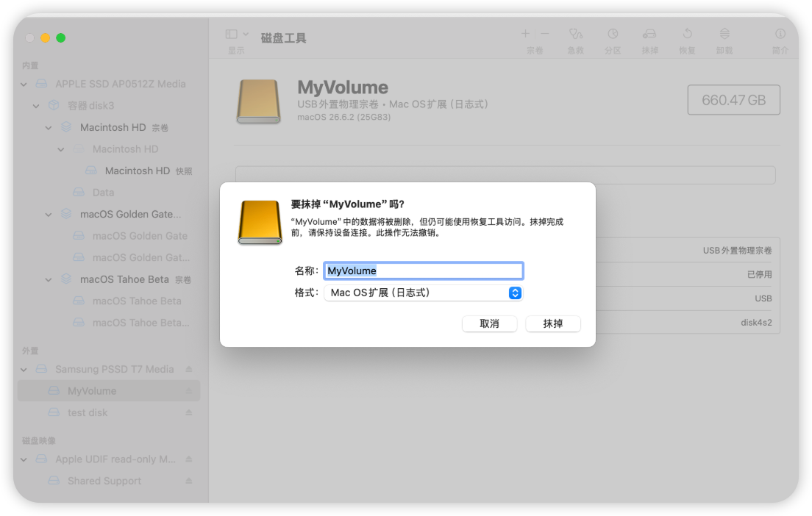Viewport: 812px width, 516px height.
Task: Click the 容器 disk3 container cube icon
Action: click(54, 105)
